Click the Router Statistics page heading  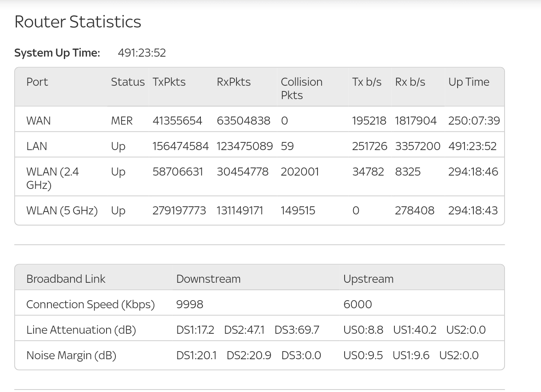click(78, 22)
